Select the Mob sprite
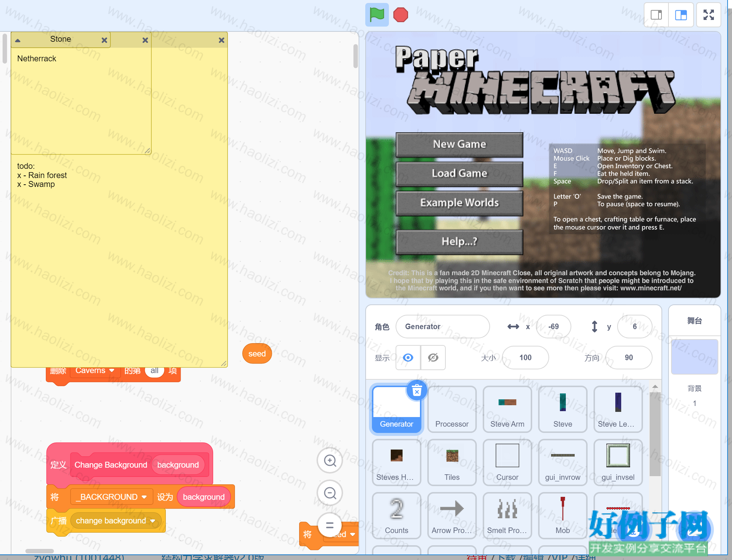The image size is (732, 560). 562,516
